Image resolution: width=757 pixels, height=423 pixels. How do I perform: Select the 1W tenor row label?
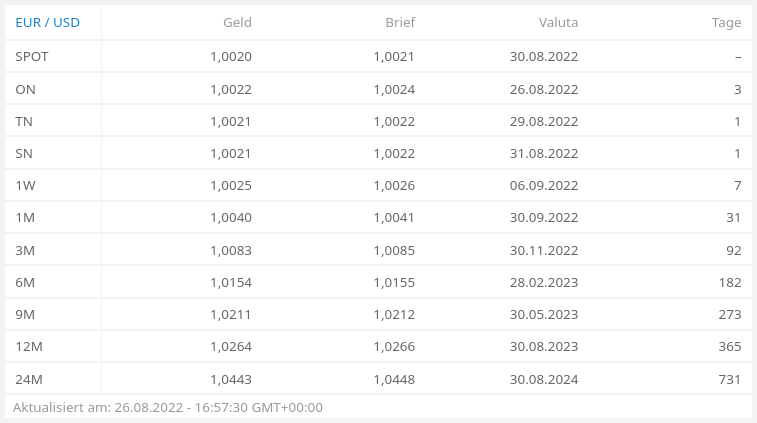[x=26, y=185]
